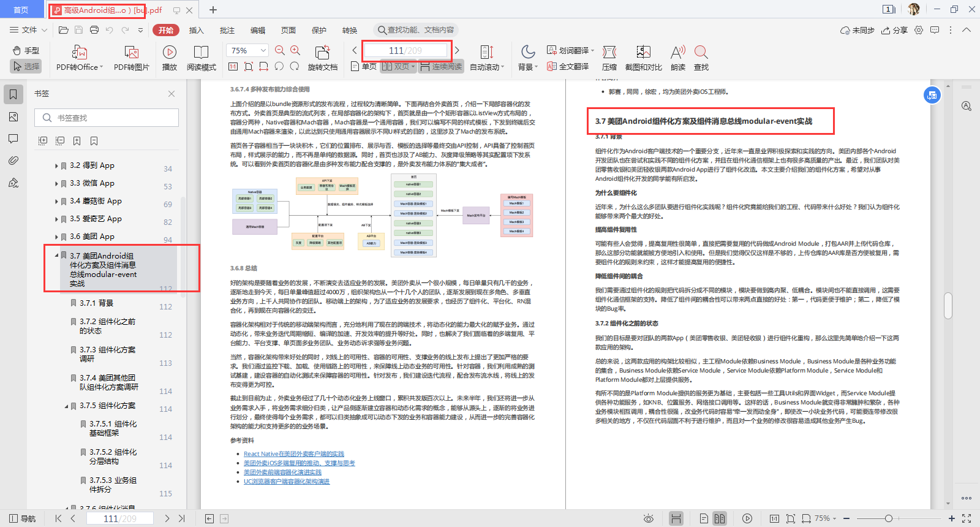Rotate the document

(323, 58)
